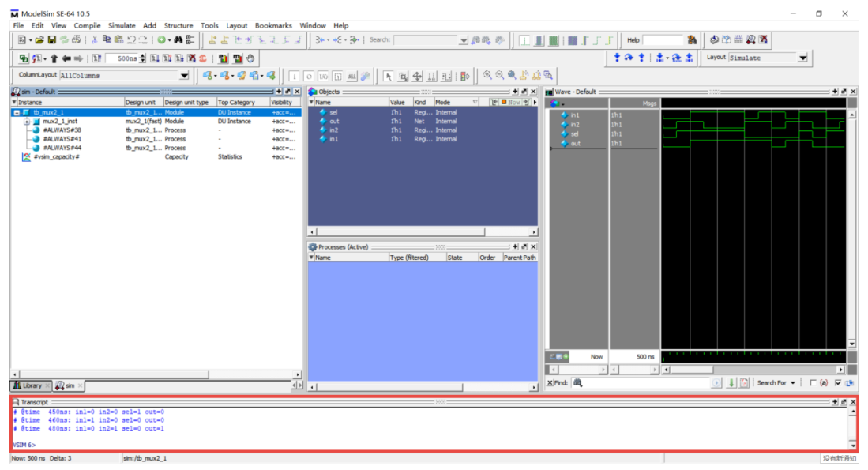This screenshot has width=868, height=470.
Task: Click the Help search person icon
Action: [x=691, y=39]
